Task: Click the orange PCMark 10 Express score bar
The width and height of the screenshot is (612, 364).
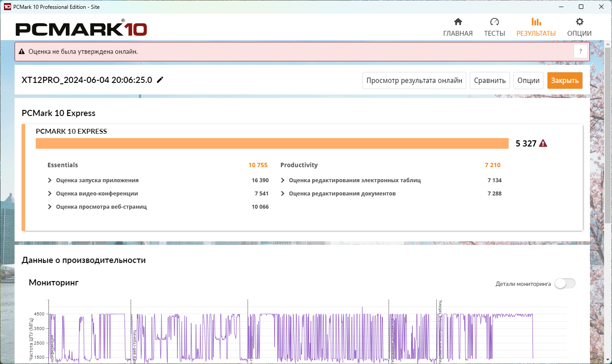Action: (x=272, y=143)
